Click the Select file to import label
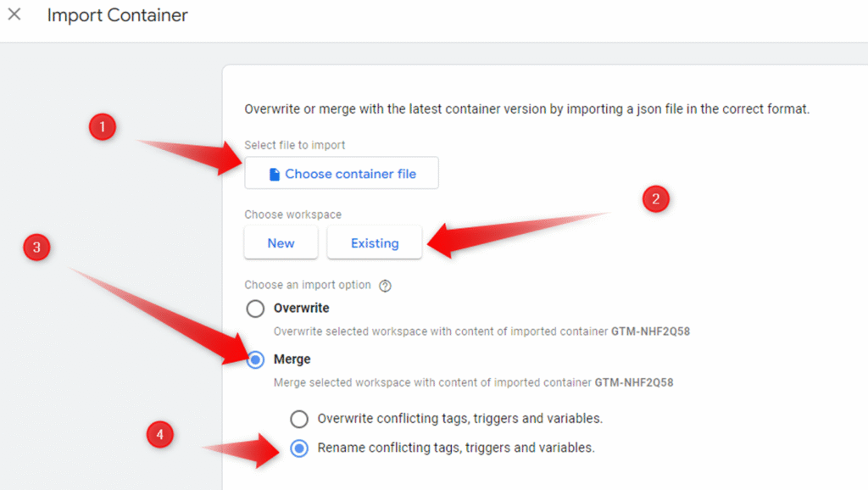868x490 pixels. click(295, 145)
